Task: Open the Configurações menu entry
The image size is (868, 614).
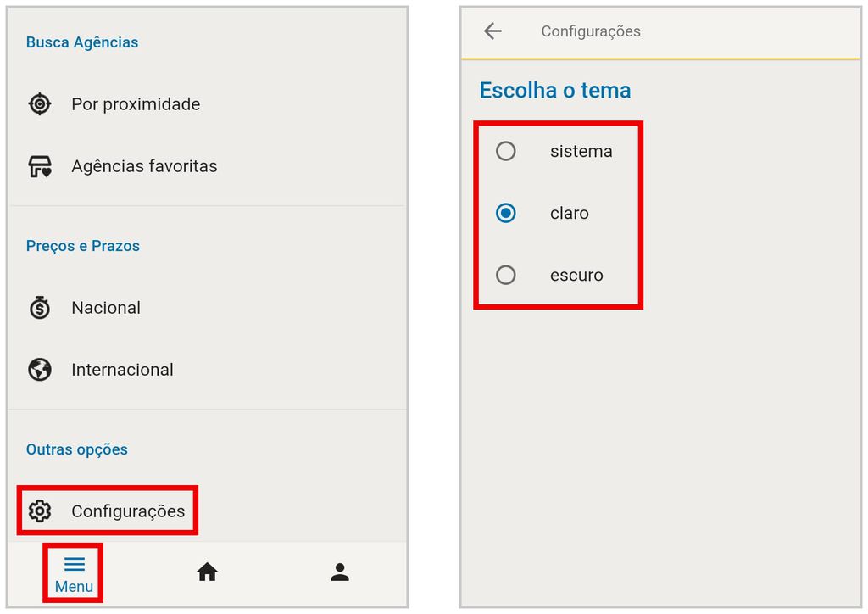Action: click(108, 511)
